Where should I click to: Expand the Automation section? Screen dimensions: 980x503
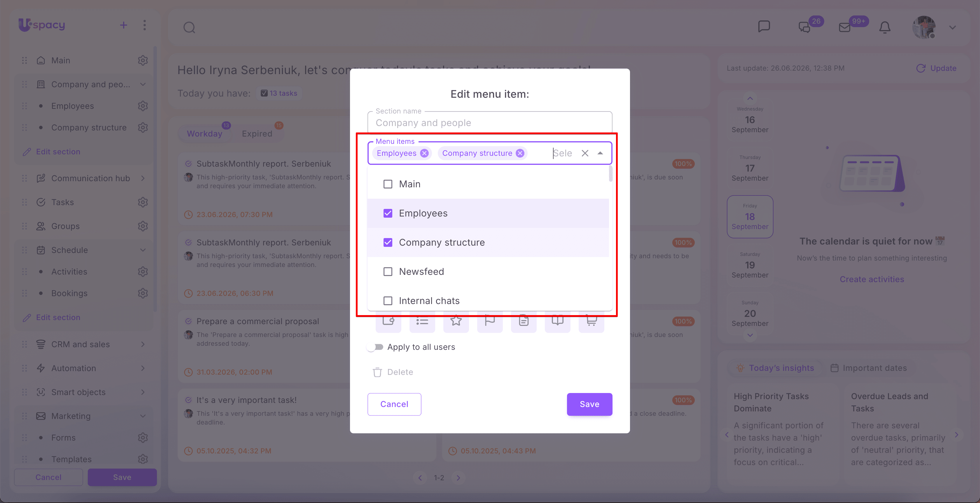143,368
